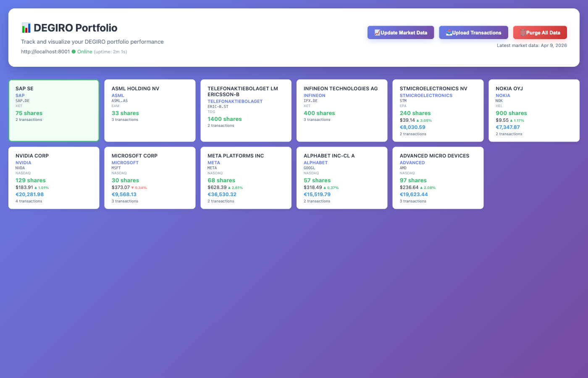Click the 1400 shares text

(x=225, y=119)
